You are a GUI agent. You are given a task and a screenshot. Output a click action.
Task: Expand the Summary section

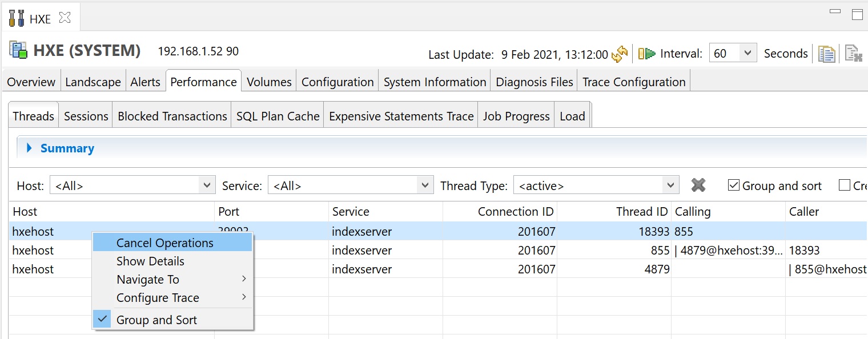tap(30, 148)
